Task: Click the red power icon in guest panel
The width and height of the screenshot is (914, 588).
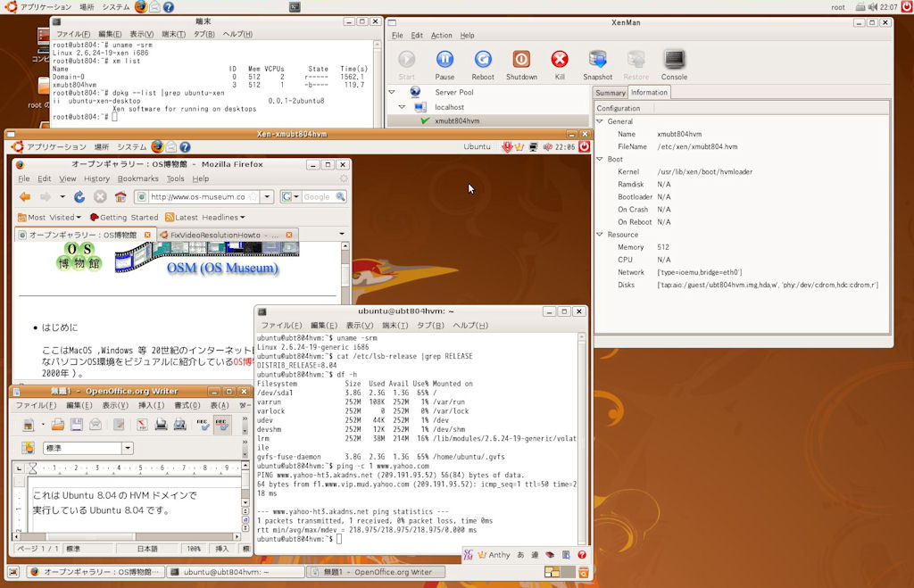Action: point(584,147)
